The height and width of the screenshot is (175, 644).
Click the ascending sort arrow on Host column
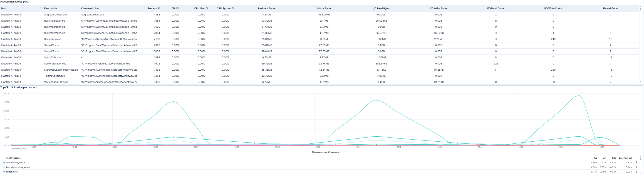pos(41,8)
